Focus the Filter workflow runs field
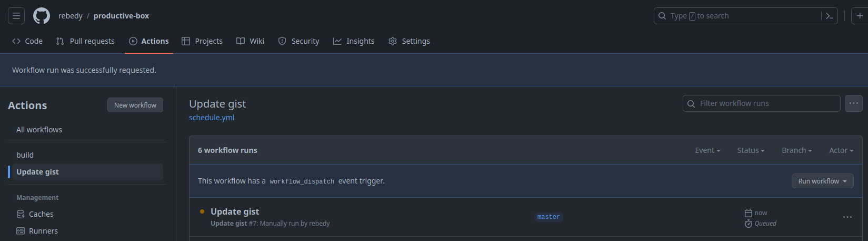The image size is (868, 241). point(762,103)
